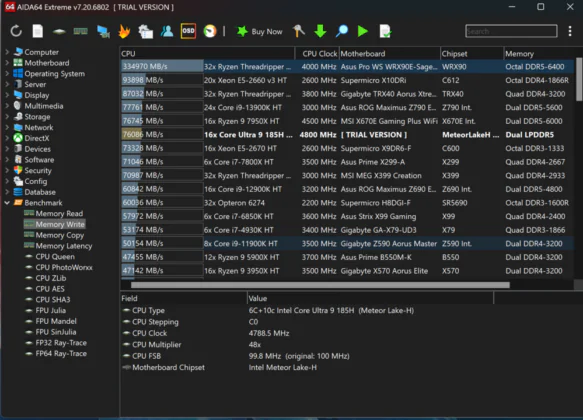
Task: Expand the Network tree node
Action: pyautogui.click(x=7, y=127)
